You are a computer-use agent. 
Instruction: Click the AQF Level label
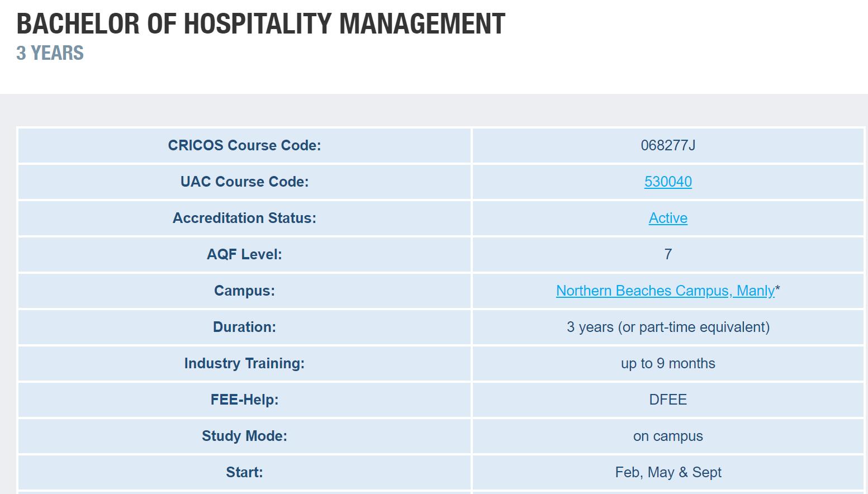(x=244, y=254)
